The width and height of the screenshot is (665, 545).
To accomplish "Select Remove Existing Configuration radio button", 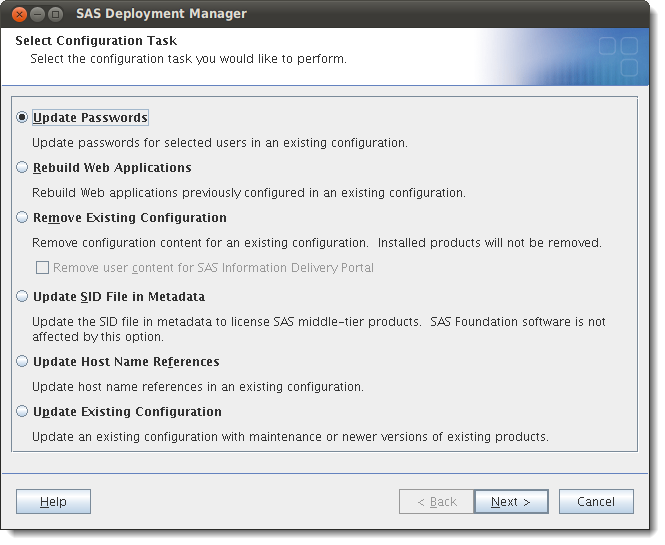I will [22, 218].
